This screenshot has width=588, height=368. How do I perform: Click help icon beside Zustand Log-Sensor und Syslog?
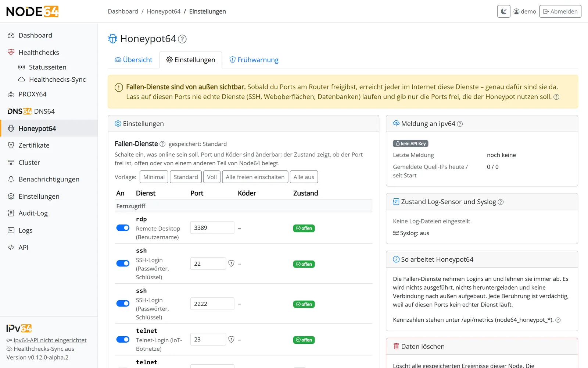point(501,202)
